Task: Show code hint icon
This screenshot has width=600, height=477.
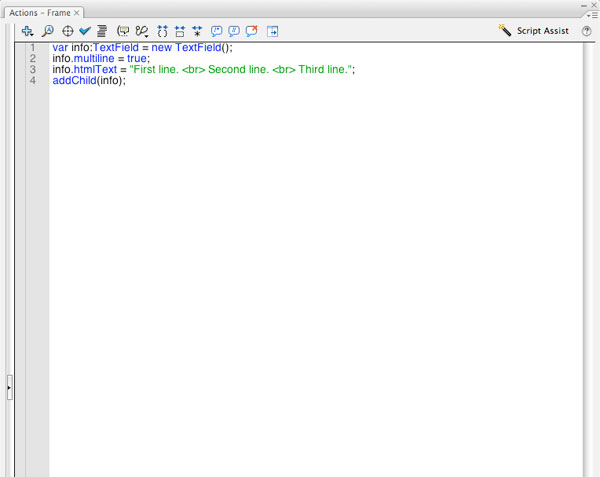Action: tap(123, 31)
